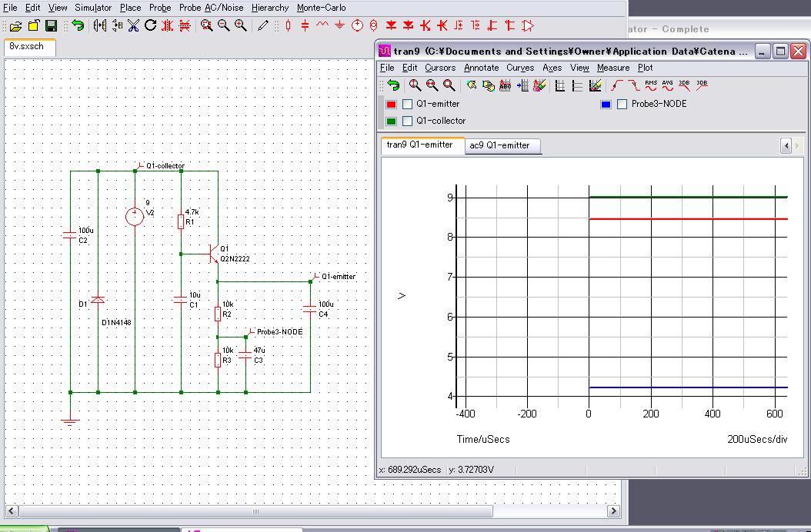
Task: Place a resistor from the toolbar
Action: click(288, 25)
